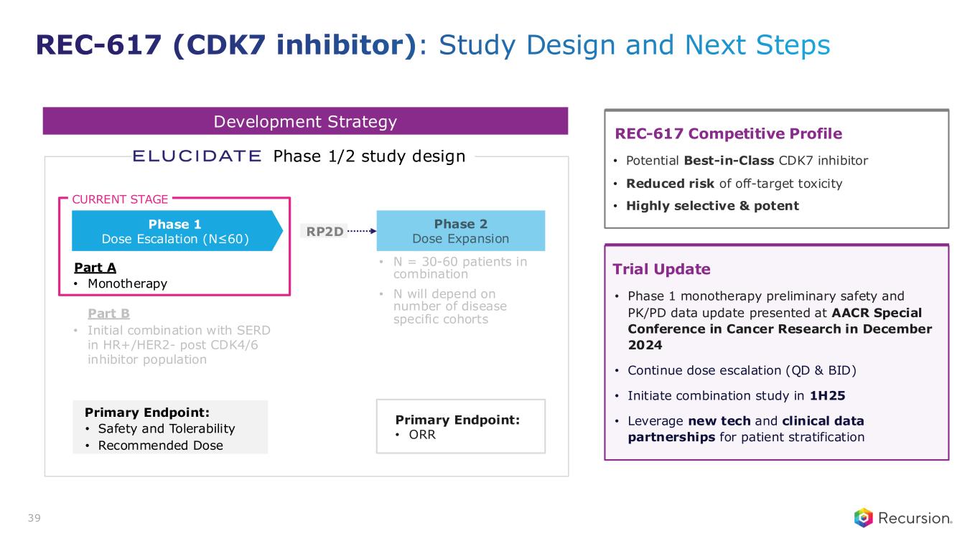
Task: Click the "Trial Update" heading
Action: click(x=661, y=269)
